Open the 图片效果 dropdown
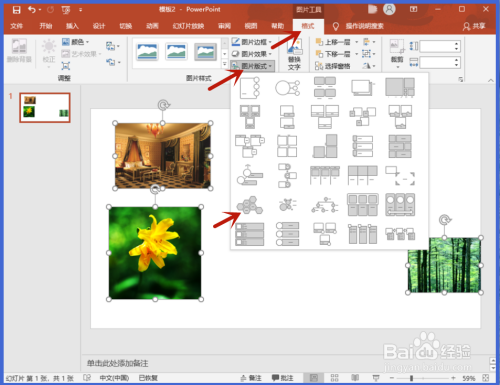 252,54
